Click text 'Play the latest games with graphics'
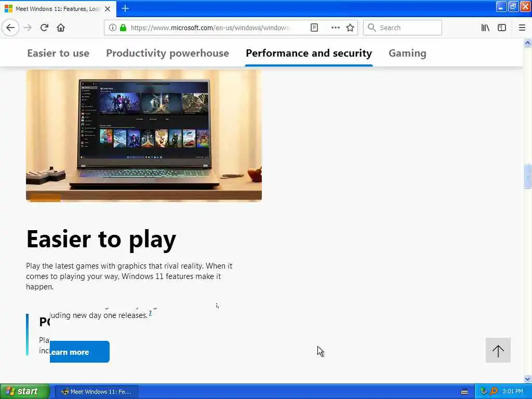Screen dimensions: 532x399 pos(86,266)
